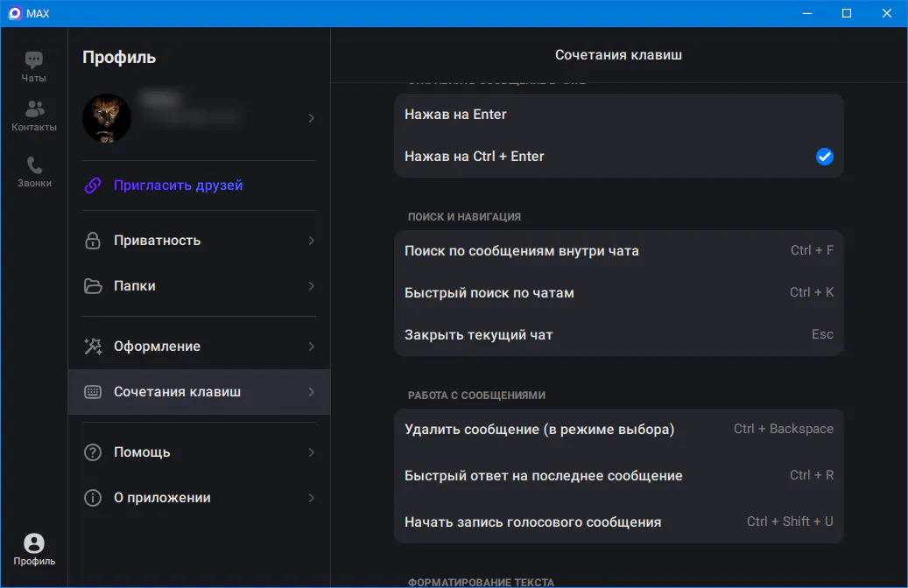Open the Contacts icon in sidebar
The height and width of the screenshot is (588, 908).
tap(34, 109)
